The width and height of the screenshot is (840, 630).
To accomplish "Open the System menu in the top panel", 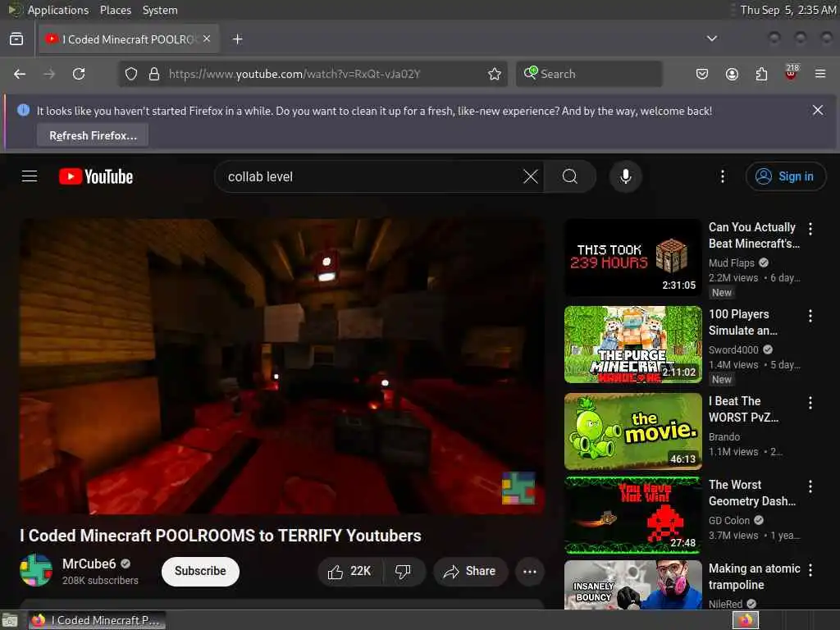I will 160,10.
